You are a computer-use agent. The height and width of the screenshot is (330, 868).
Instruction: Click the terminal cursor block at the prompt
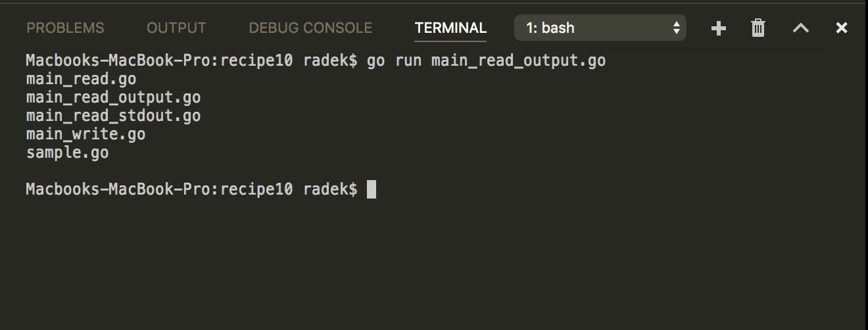[372, 189]
